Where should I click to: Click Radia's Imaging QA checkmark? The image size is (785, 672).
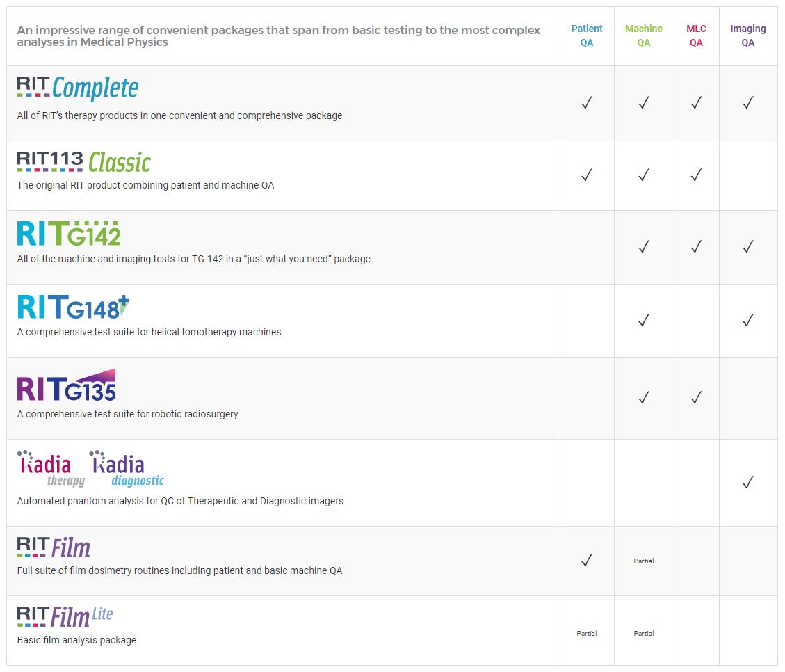click(x=748, y=482)
